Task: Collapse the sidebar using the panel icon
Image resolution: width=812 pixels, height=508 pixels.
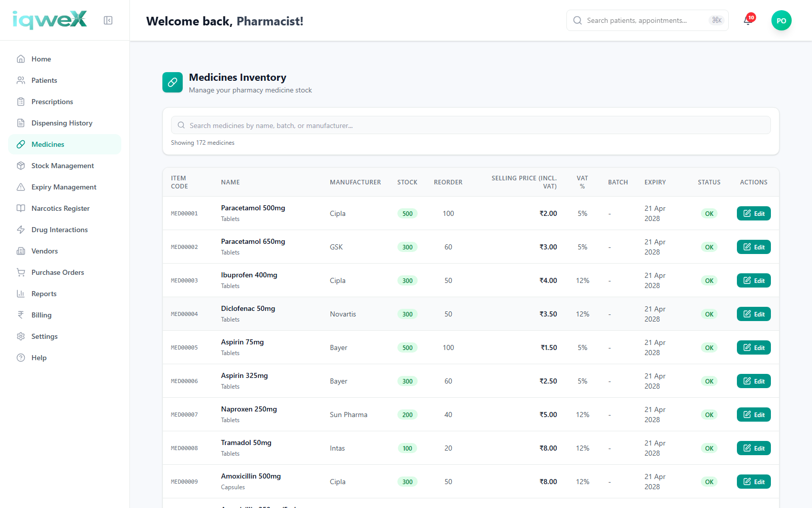Action: point(108,20)
